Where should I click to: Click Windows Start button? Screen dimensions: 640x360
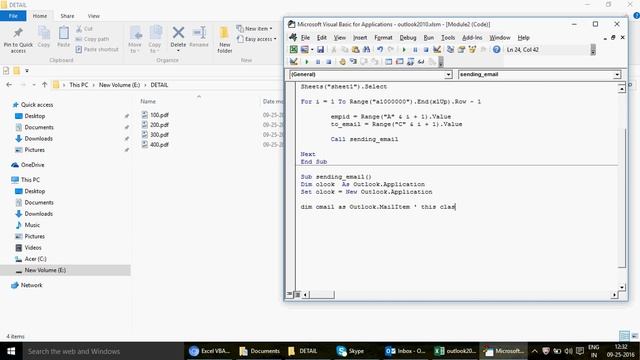[11, 351]
